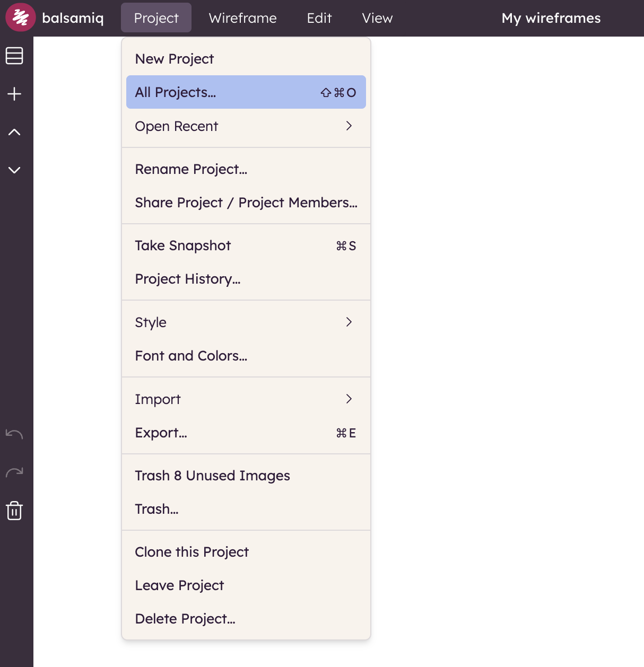
Task: Redo the last action
Action: [14, 472]
